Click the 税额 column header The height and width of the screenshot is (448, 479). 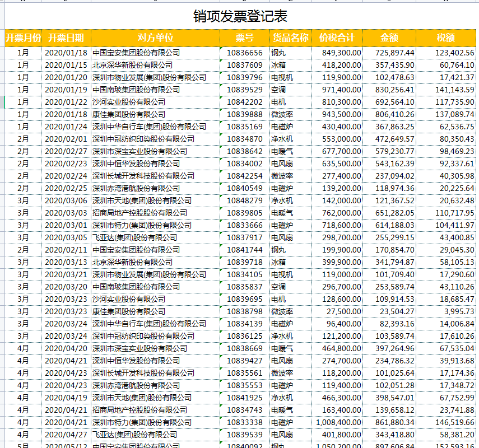coord(447,39)
